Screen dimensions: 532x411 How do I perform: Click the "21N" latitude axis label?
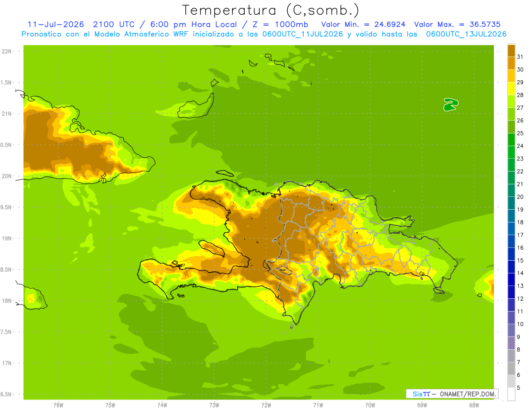[x=6, y=114]
